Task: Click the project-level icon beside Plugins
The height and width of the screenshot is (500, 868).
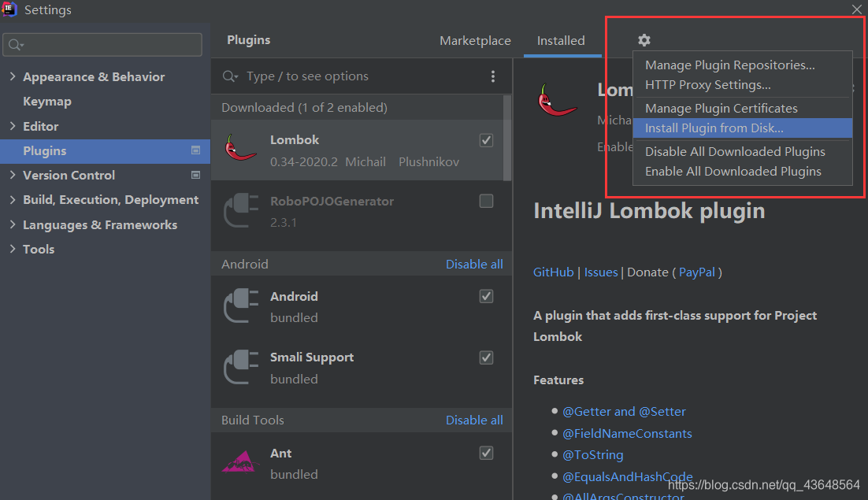Action: click(195, 150)
